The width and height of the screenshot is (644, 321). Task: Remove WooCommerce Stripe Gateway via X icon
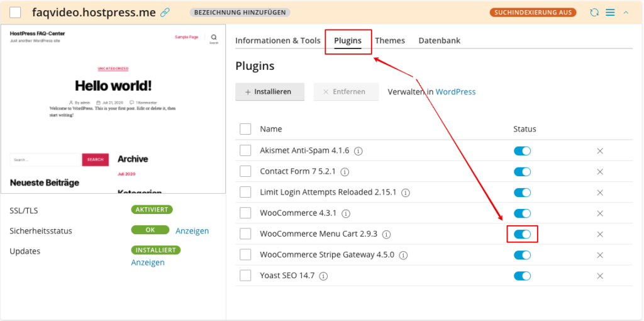pos(599,256)
